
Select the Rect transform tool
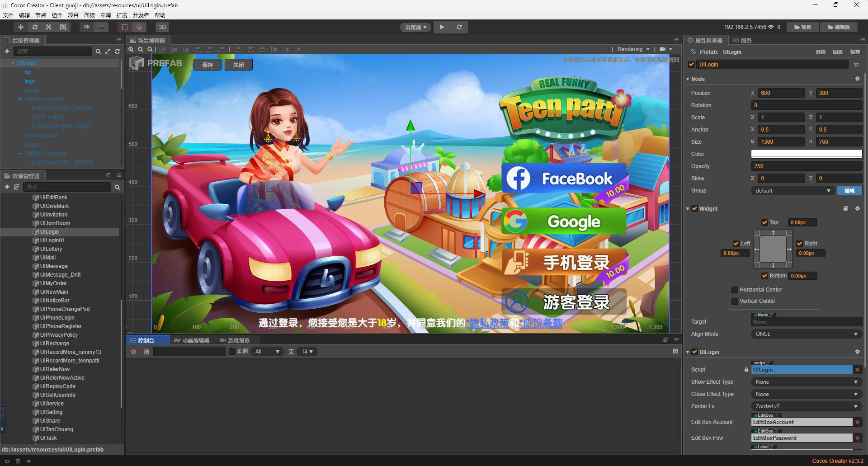point(63,27)
